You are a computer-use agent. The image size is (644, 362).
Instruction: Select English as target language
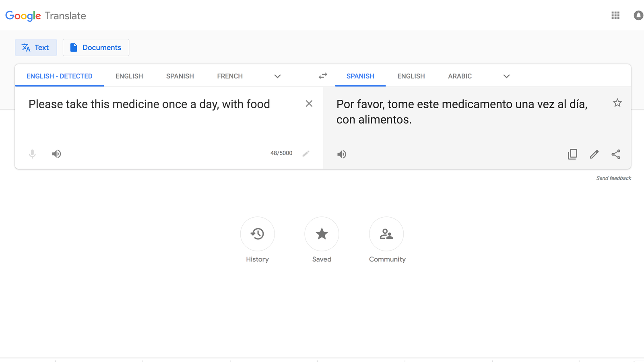point(411,76)
